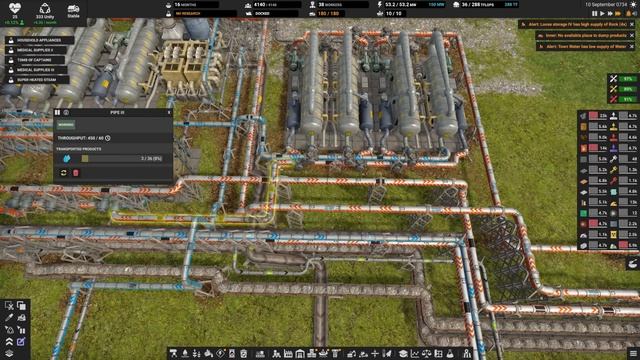Select the highlighted fastest game speed
Viewport: 640px width, 360px height.
(618, 13)
